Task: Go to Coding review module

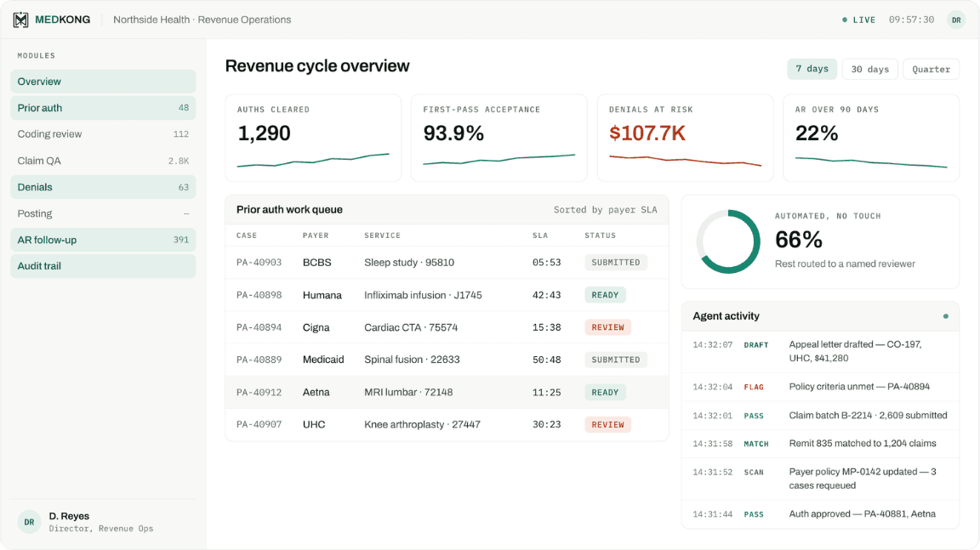Action: tap(103, 134)
